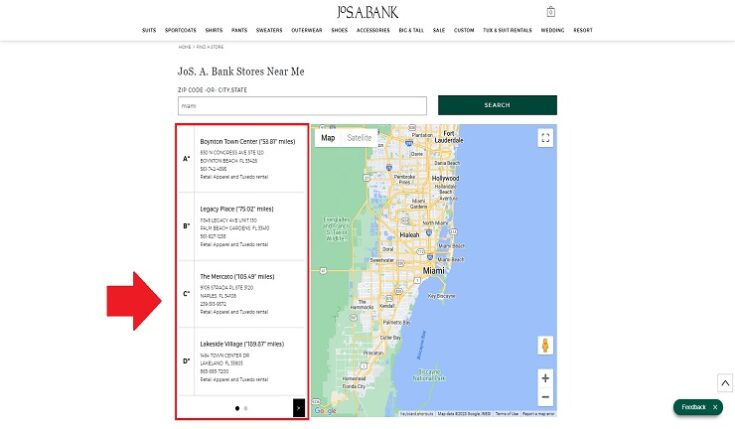This screenshot has height=429, width=735.
Task: Open the Wedding menu
Action: coord(552,30)
